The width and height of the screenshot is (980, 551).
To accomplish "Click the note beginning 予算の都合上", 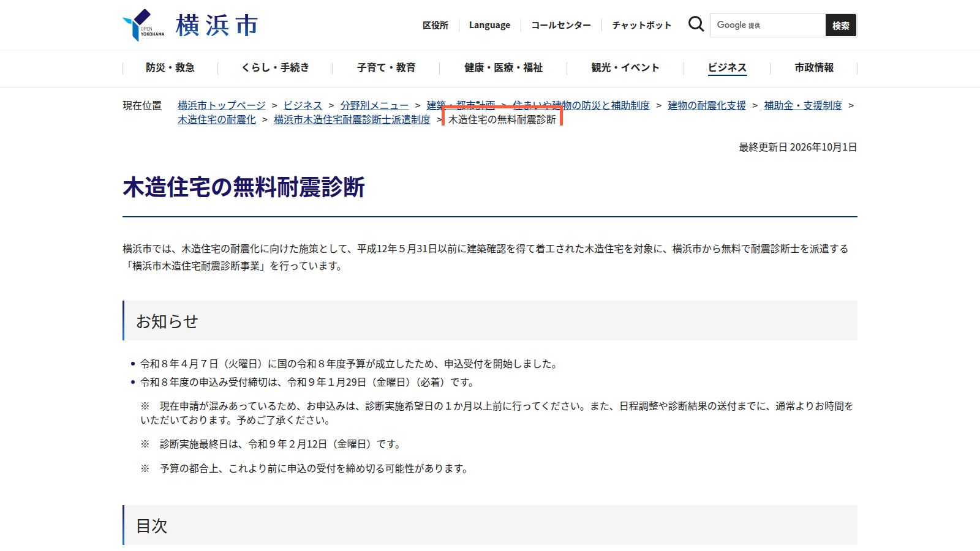I will [x=305, y=468].
